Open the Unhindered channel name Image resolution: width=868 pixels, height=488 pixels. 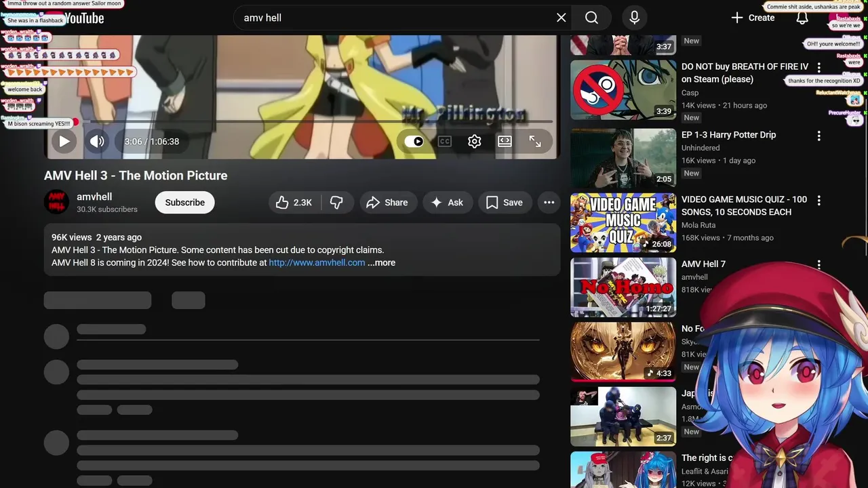701,148
